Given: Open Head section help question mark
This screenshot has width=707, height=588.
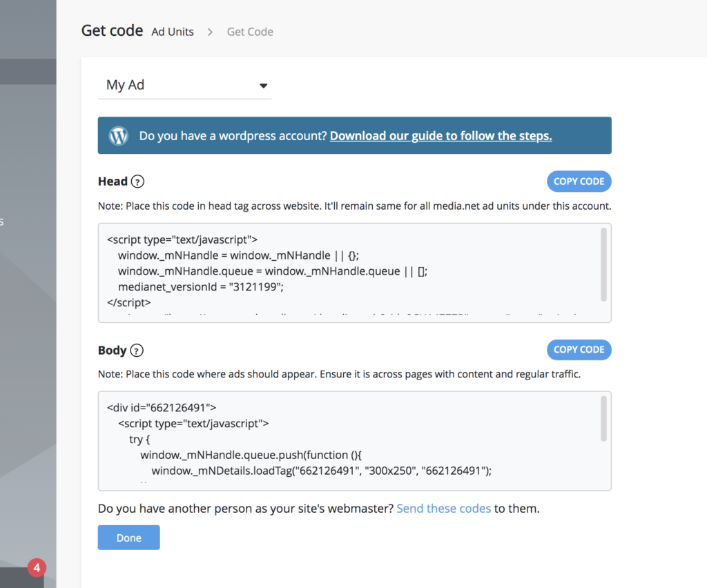Looking at the screenshot, I should 137,182.
